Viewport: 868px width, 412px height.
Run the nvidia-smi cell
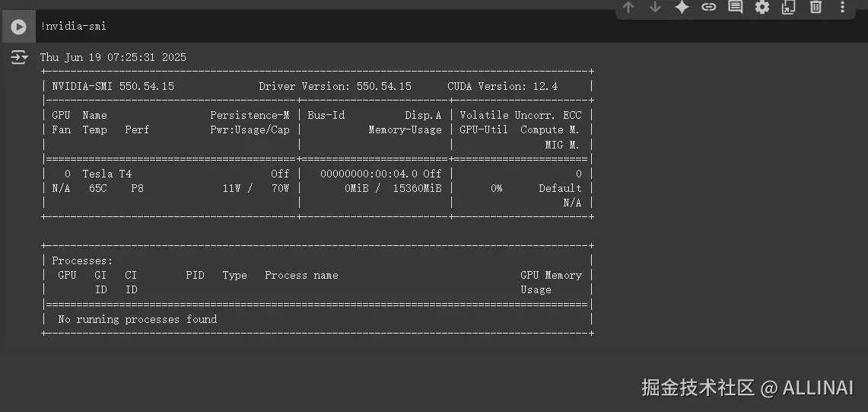point(18,27)
